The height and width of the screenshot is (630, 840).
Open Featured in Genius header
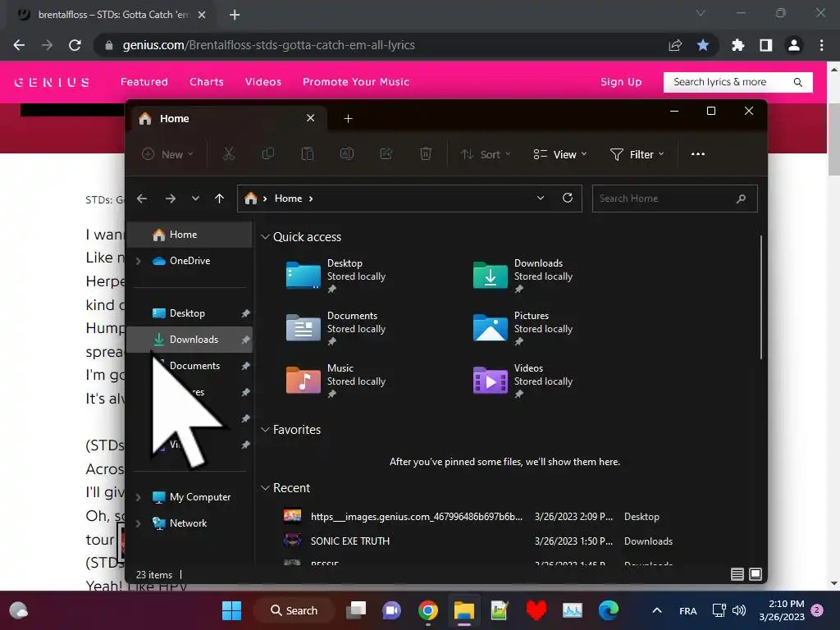pos(144,82)
